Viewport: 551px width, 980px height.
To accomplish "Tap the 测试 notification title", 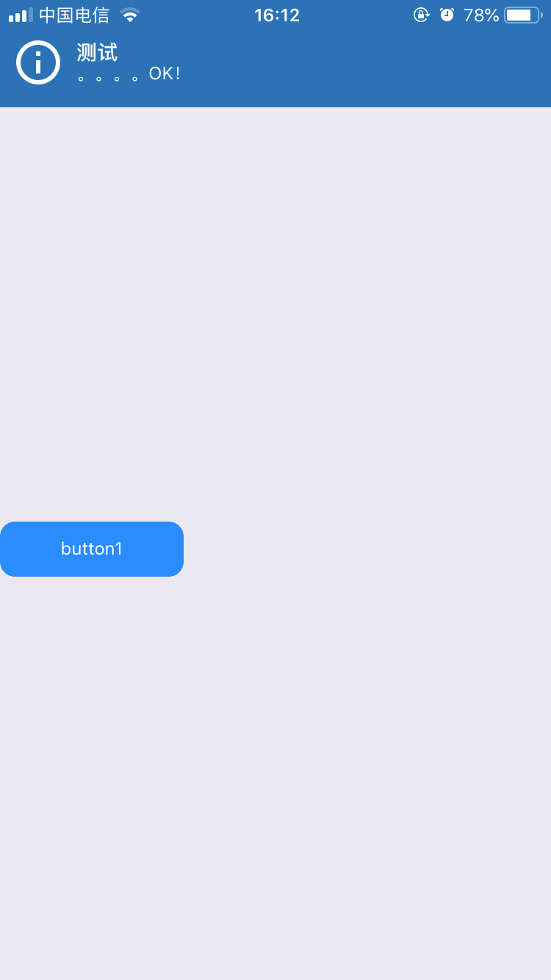I will point(97,52).
